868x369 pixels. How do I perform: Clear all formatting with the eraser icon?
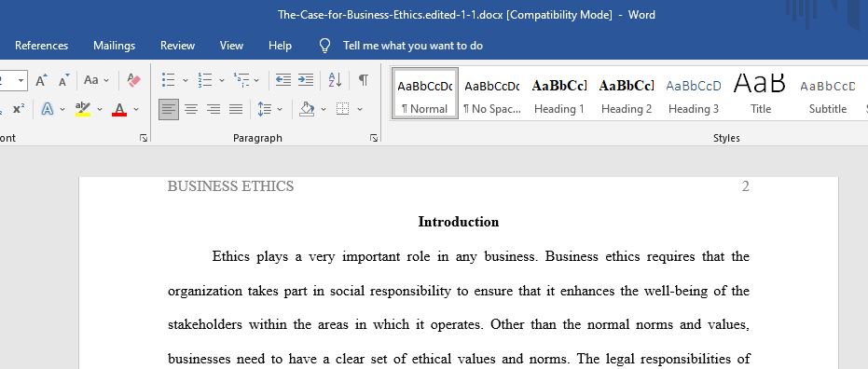(x=133, y=80)
